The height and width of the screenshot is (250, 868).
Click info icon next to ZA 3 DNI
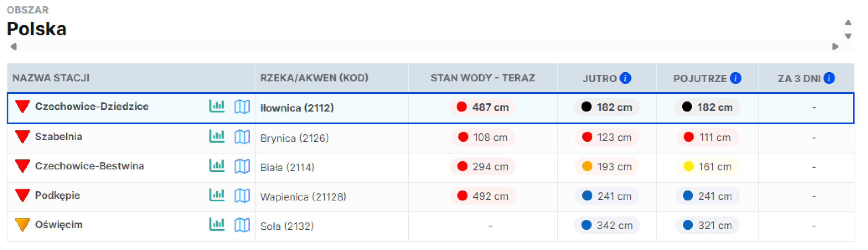(x=829, y=78)
